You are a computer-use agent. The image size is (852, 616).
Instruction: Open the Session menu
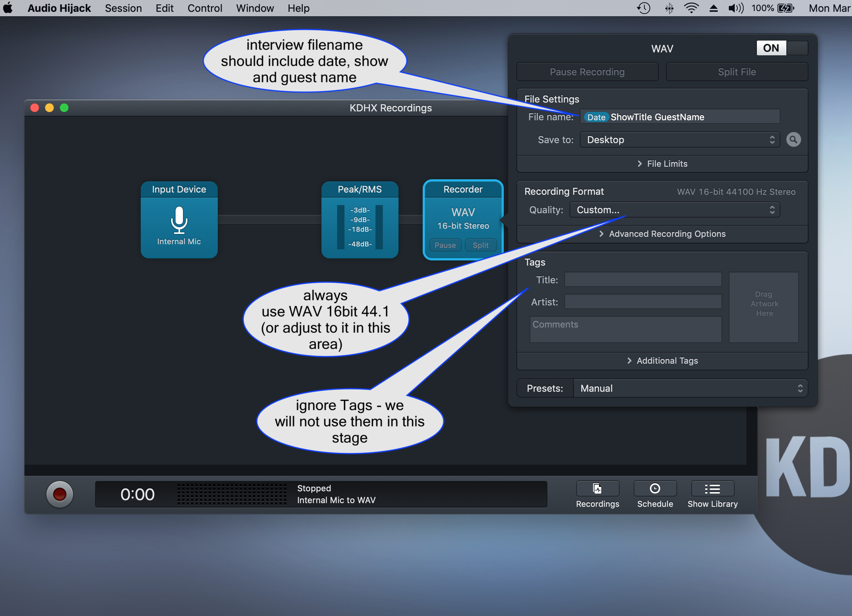point(123,8)
